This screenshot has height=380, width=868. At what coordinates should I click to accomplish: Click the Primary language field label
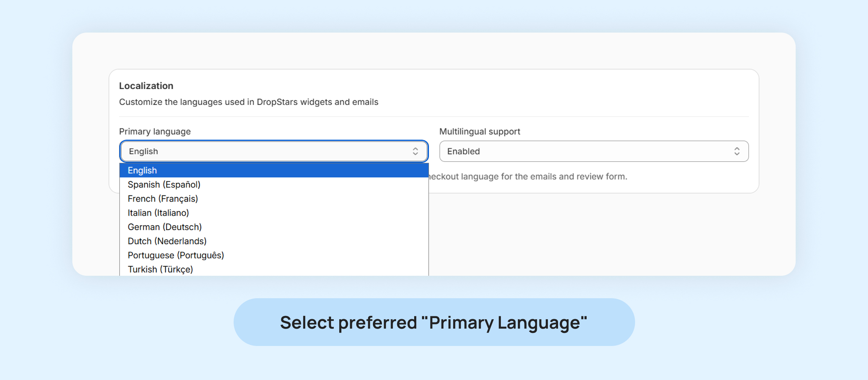[x=155, y=131]
